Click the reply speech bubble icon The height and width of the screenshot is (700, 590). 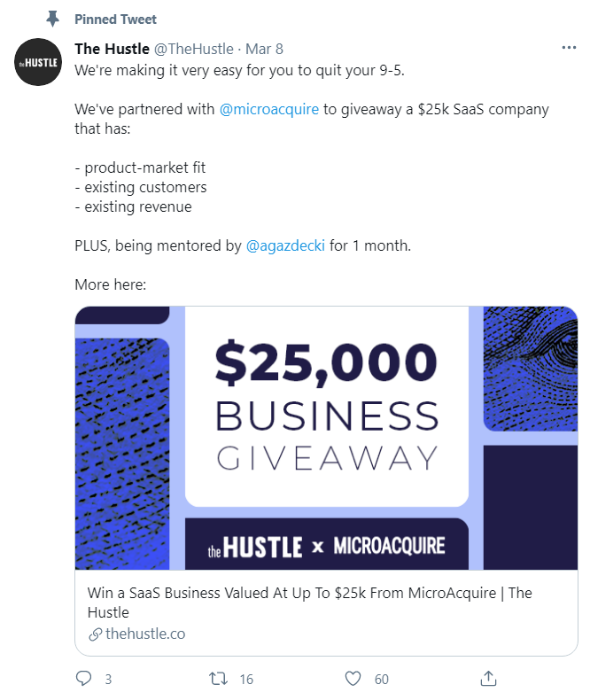tap(84, 679)
